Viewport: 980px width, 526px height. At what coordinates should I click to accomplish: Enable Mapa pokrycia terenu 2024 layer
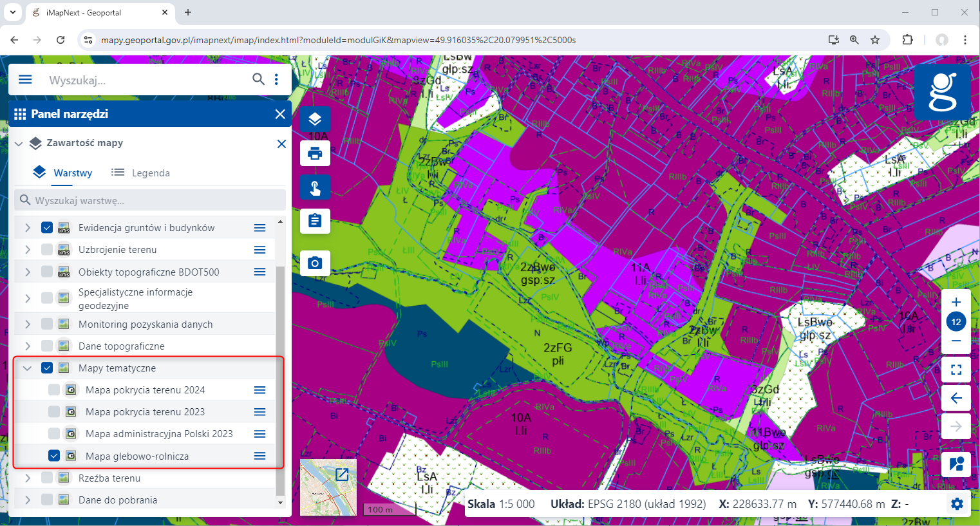[54, 390]
